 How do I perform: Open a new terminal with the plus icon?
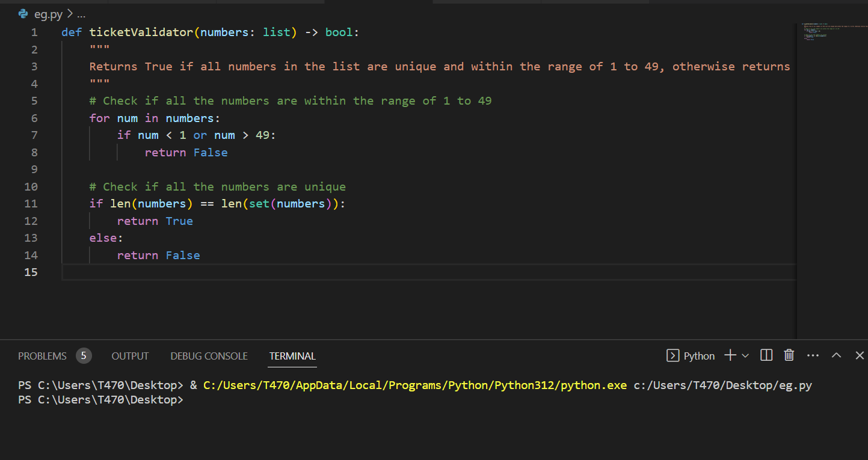(x=730, y=355)
